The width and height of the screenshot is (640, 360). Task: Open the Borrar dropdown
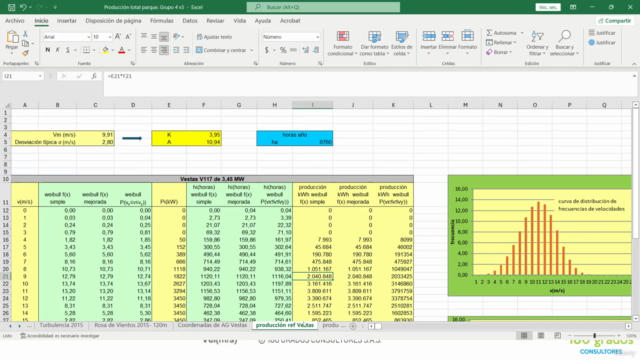click(499, 52)
